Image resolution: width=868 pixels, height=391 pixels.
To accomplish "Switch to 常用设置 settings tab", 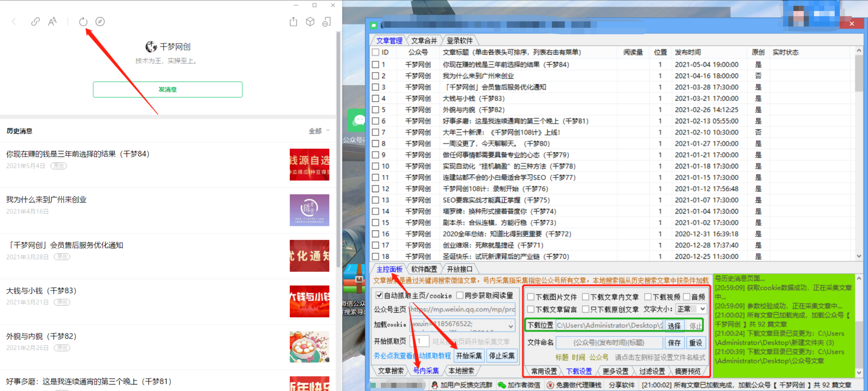I will point(544,371).
